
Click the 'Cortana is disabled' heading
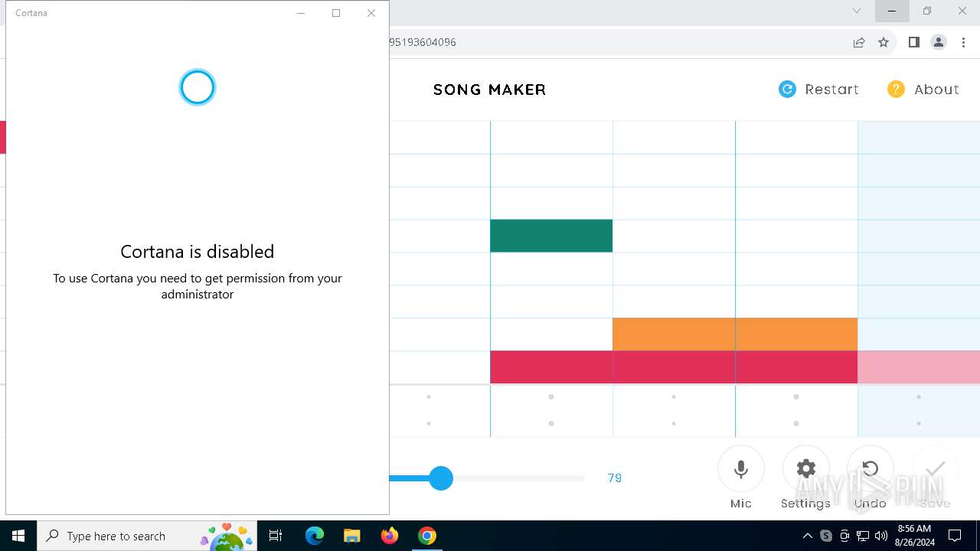pyautogui.click(x=198, y=251)
